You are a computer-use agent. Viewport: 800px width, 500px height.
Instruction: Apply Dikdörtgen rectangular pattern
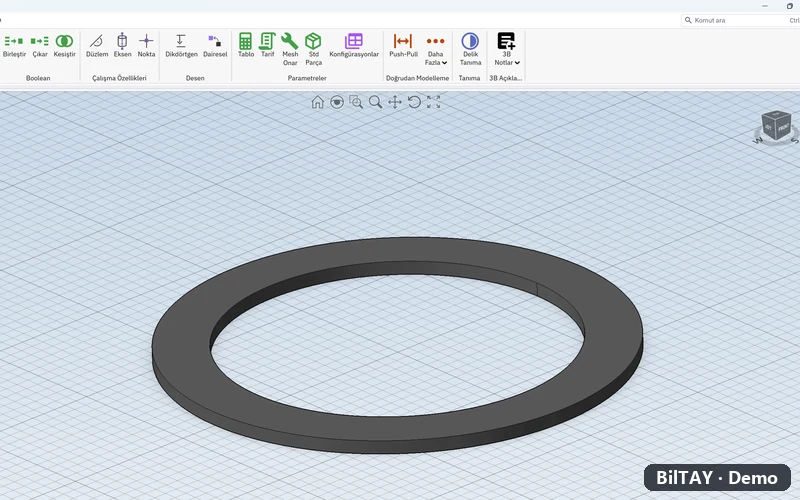181,45
